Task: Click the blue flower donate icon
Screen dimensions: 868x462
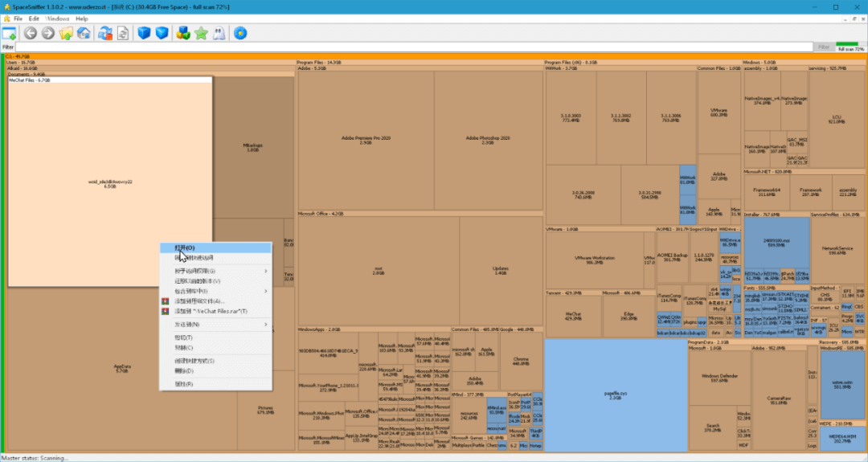Action: click(240, 33)
